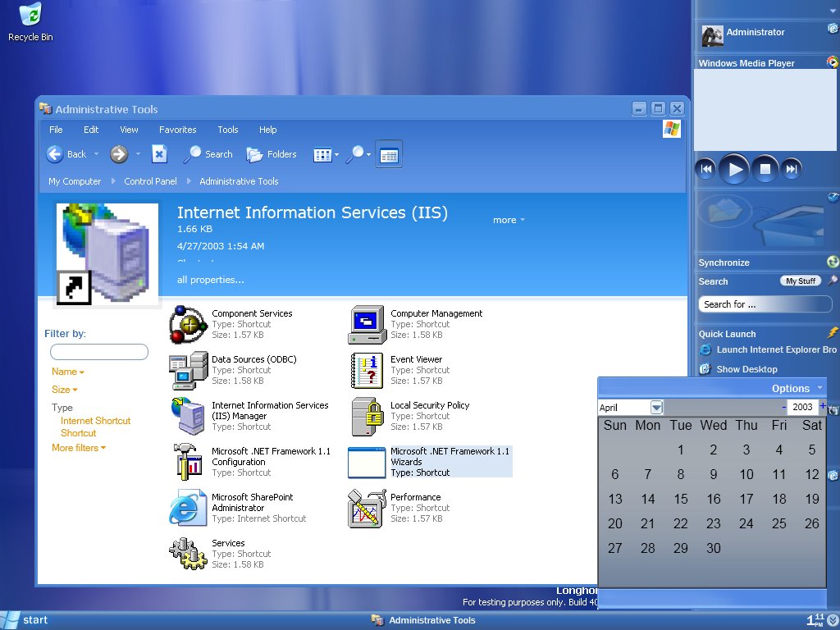Open the calendar Options dropdown

[797, 388]
